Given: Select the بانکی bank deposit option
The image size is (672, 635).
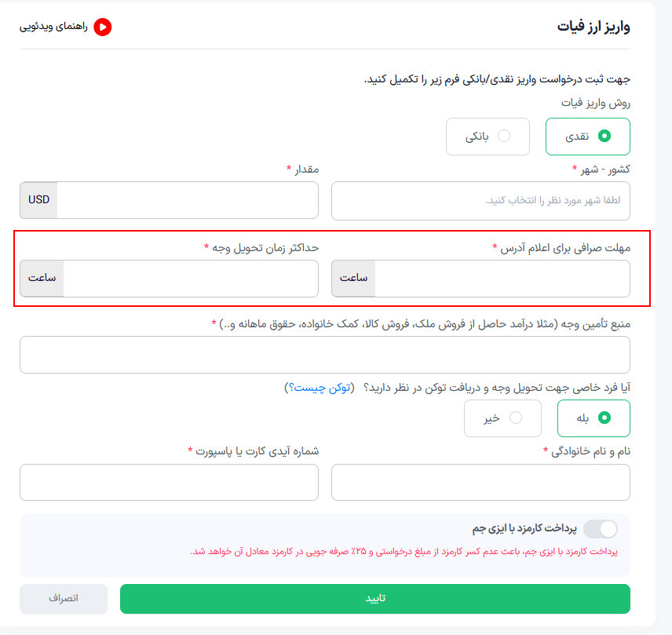Looking at the screenshot, I should [488, 137].
